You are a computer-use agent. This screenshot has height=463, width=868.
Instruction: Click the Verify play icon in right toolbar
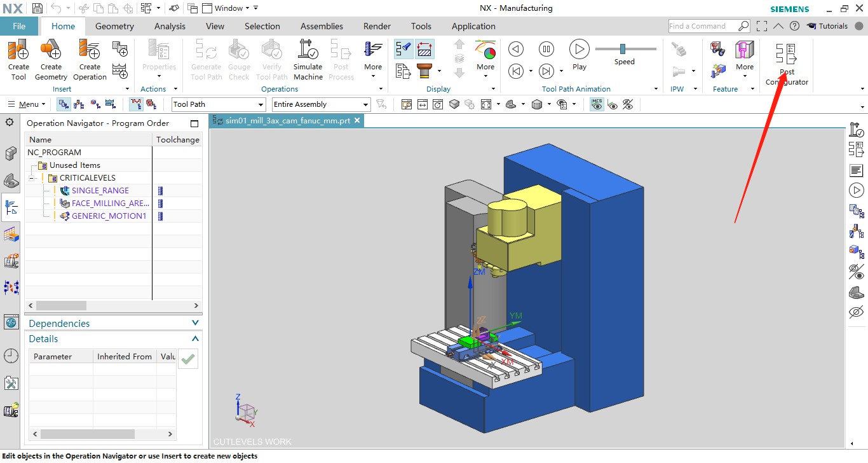pyautogui.click(x=856, y=190)
